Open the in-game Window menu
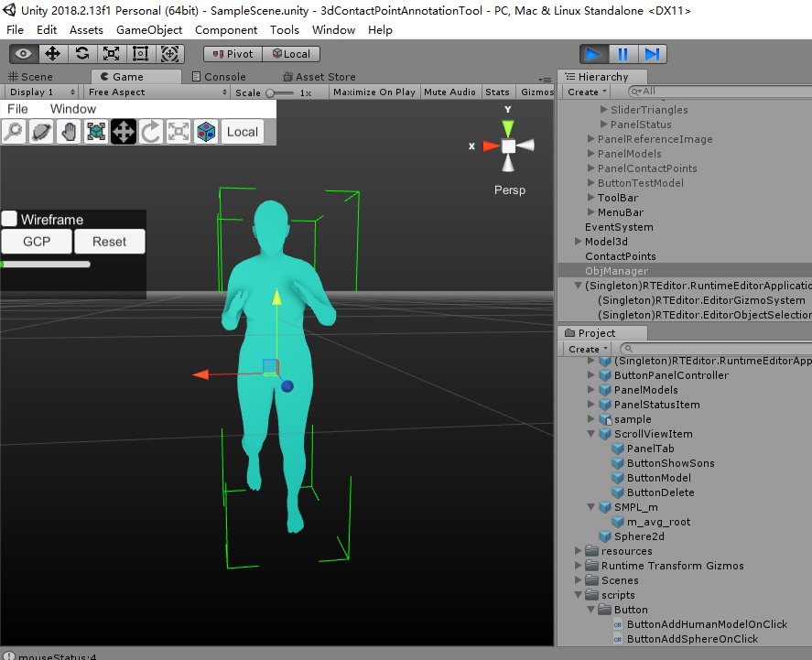 click(73, 109)
